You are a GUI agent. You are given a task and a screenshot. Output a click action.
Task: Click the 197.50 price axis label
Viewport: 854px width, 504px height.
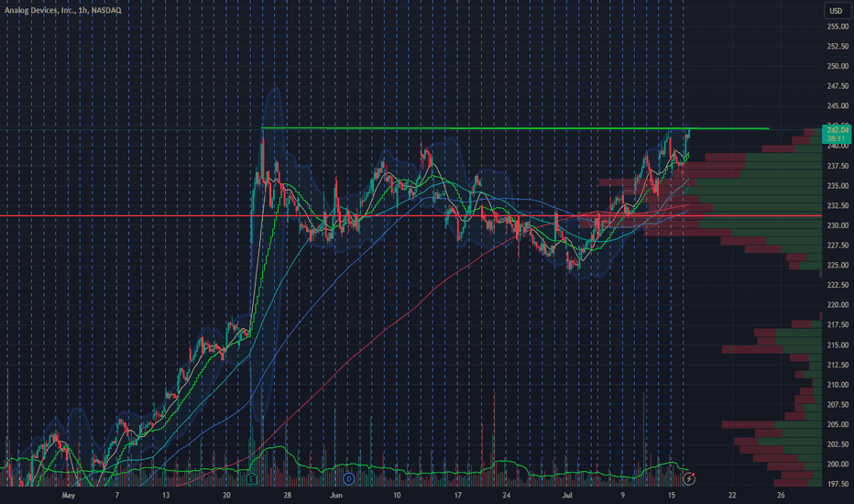(838, 484)
